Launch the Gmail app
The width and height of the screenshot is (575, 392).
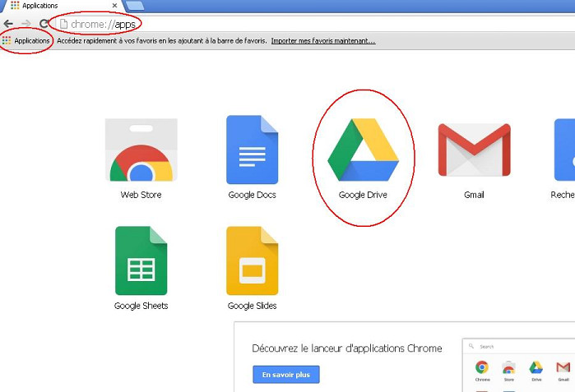(474, 150)
